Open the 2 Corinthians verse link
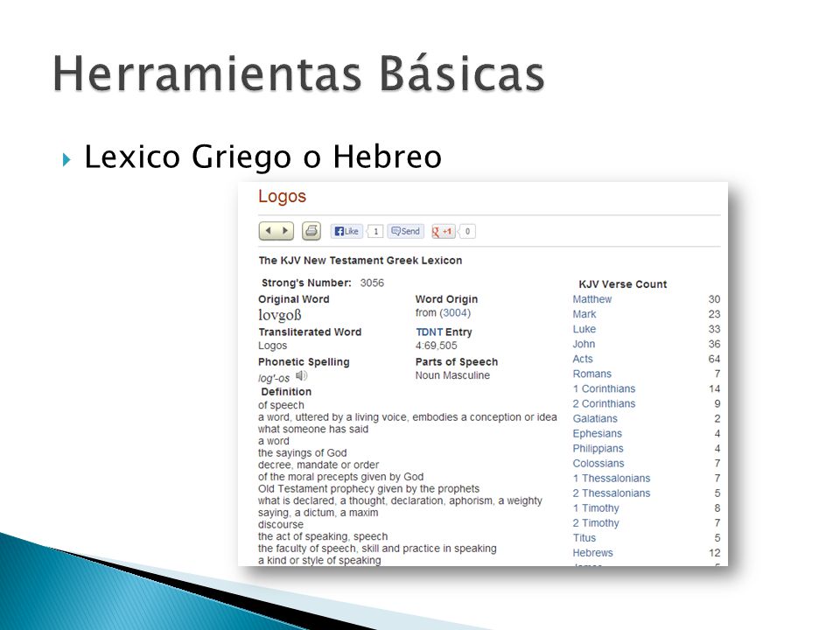Screen dimensions: 840x630 [x=604, y=404]
